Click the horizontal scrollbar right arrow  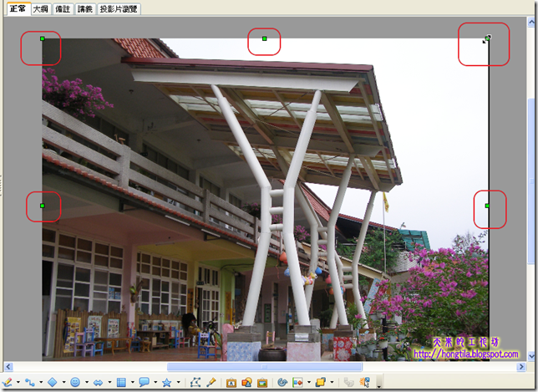tap(521, 367)
